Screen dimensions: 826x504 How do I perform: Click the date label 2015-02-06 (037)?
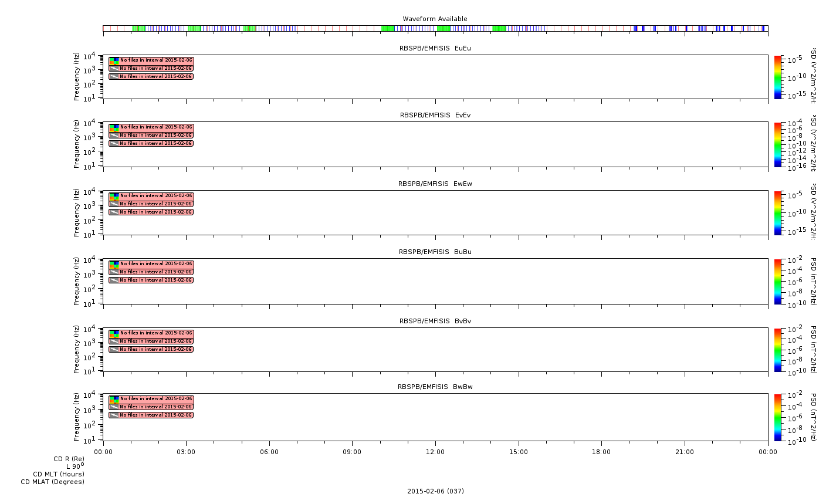click(x=435, y=491)
